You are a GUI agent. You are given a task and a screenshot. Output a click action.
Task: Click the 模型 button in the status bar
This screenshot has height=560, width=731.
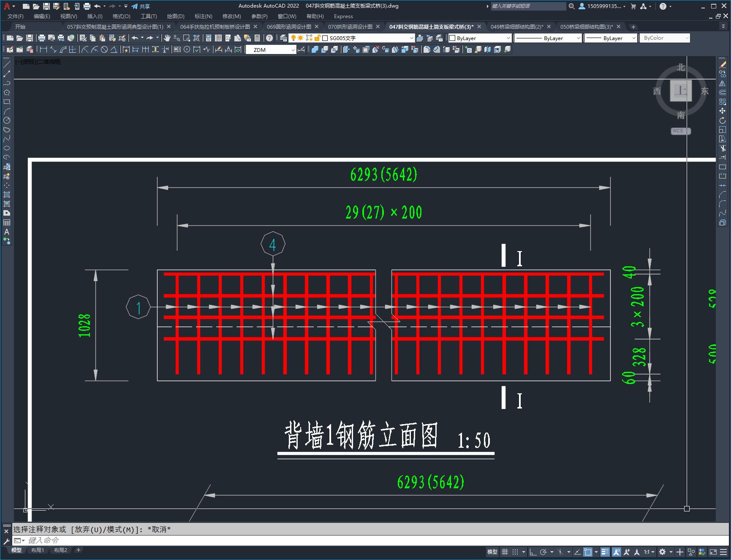coord(492,552)
